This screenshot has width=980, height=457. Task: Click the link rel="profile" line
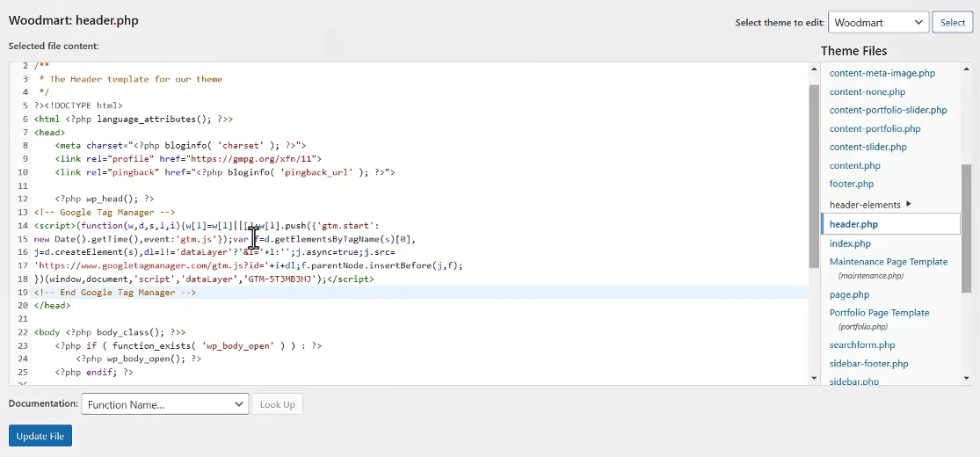(188, 159)
